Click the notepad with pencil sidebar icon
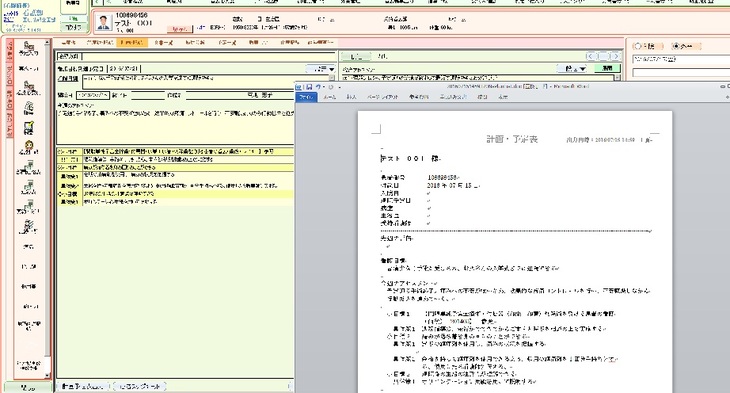 click(29, 128)
